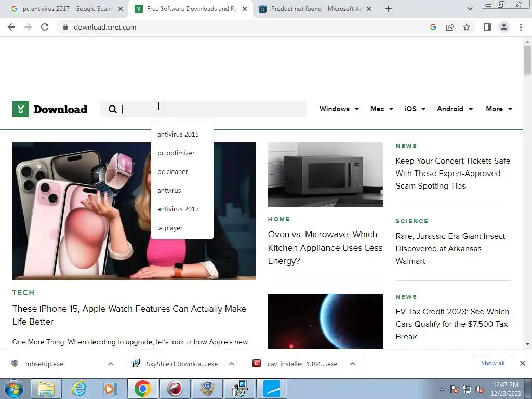Close the downloads bar

[x=523, y=363]
